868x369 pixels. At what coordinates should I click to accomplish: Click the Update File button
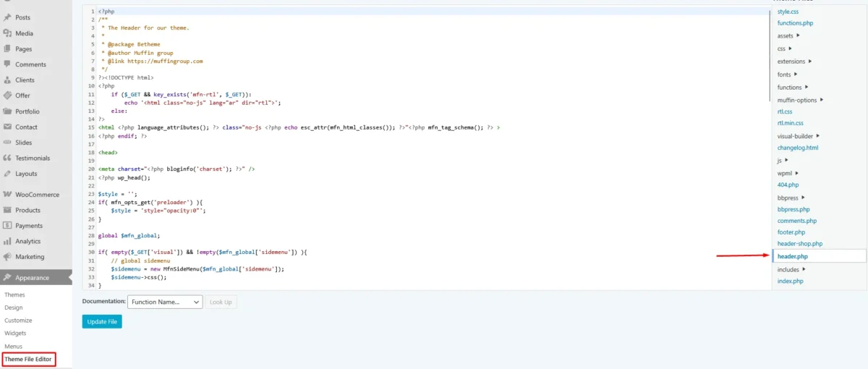(x=102, y=321)
